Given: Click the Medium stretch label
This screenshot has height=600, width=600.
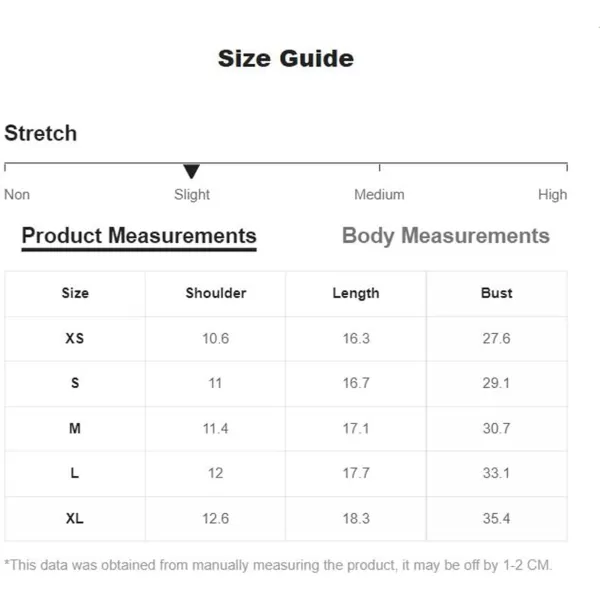Looking at the screenshot, I should [379, 195].
